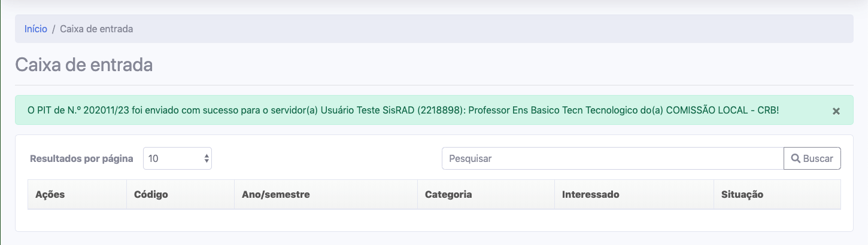Open the results per page dropdown showing 10
This screenshot has height=245, width=868.
177,158
